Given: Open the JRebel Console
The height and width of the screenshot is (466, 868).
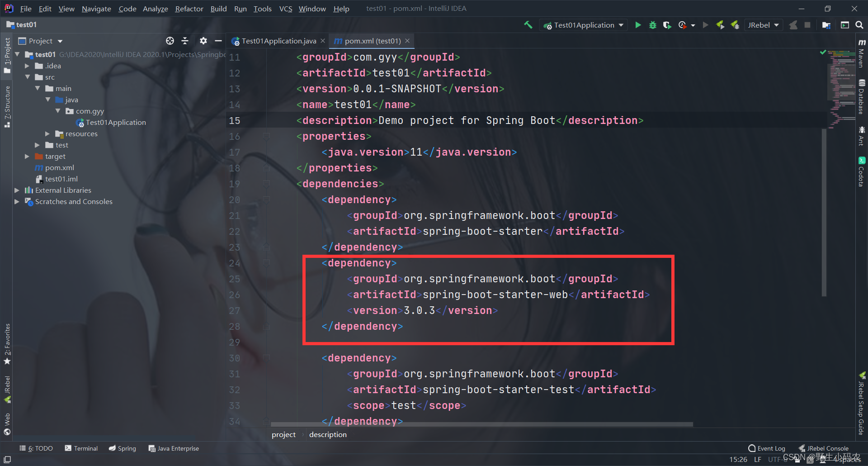Looking at the screenshot, I should (824, 448).
